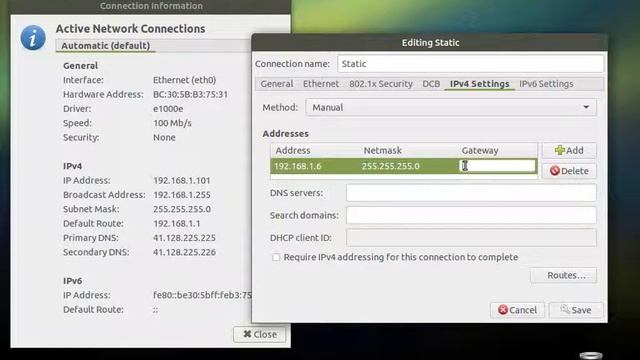640x360 pixels.
Task: Open the Routes… dialog
Action: pyautogui.click(x=563, y=276)
